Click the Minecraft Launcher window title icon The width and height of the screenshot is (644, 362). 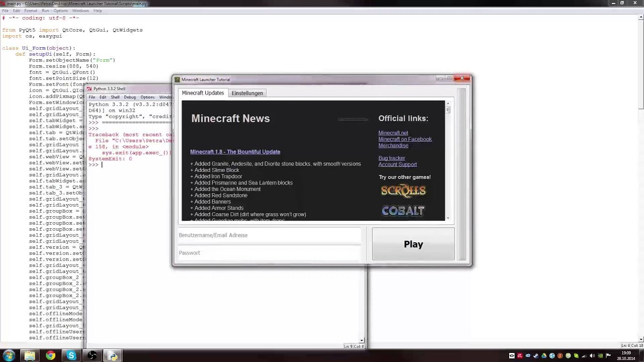coord(177,79)
